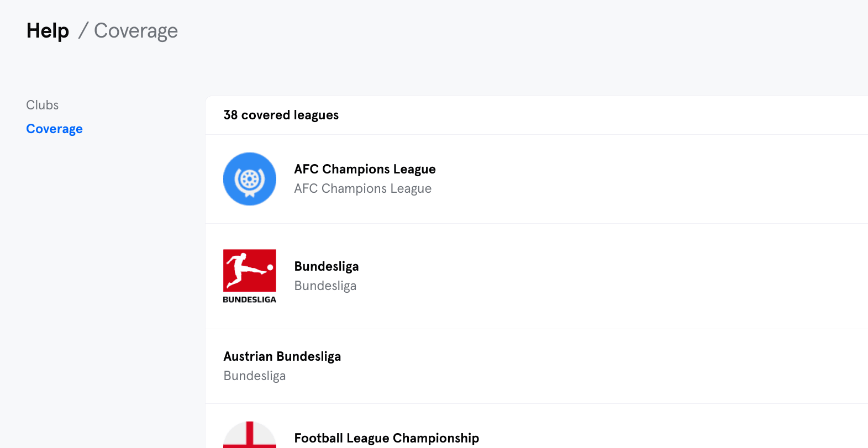Image resolution: width=868 pixels, height=448 pixels.
Task: Open the bold AFC Champions League title
Action: [x=365, y=169]
